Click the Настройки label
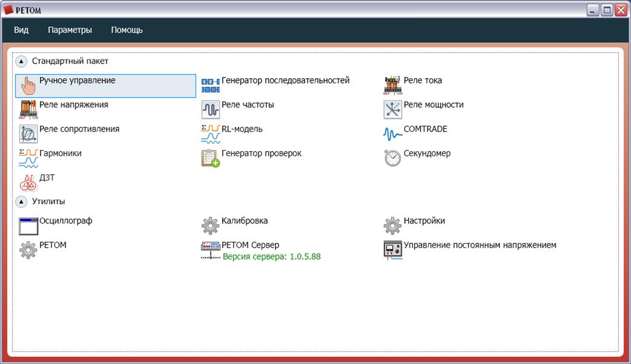631x364 pixels. [x=424, y=220]
